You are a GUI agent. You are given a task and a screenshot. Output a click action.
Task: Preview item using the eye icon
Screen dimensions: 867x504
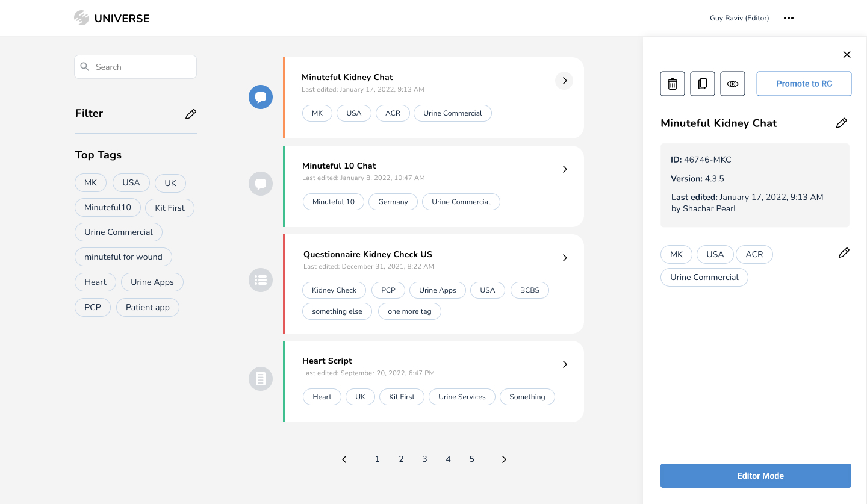point(733,84)
